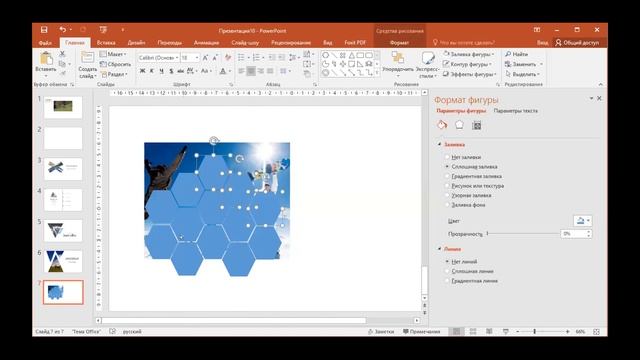The image size is (640, 360).
Task: Open the Calibri font name dropdown
Action: (176, 58)
